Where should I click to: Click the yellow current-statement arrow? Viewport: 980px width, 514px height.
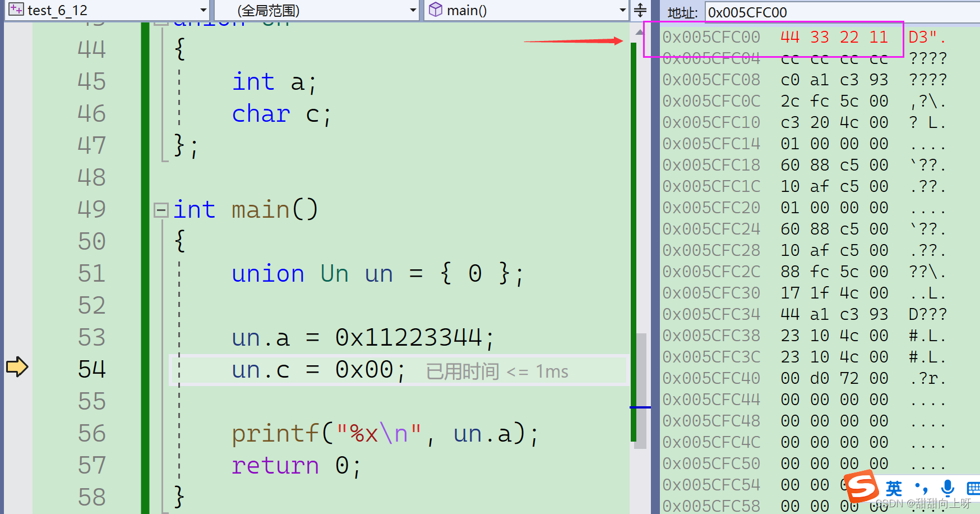tap(17, 367)
